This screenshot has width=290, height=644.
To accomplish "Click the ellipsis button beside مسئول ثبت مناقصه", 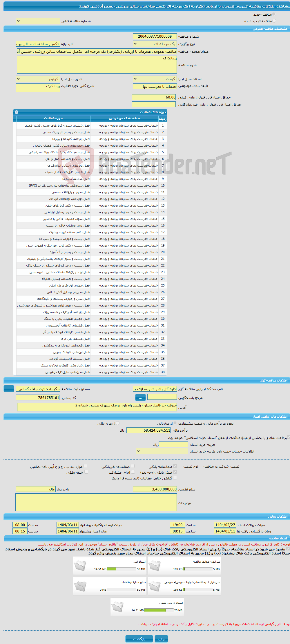I will tap(9, 389).
